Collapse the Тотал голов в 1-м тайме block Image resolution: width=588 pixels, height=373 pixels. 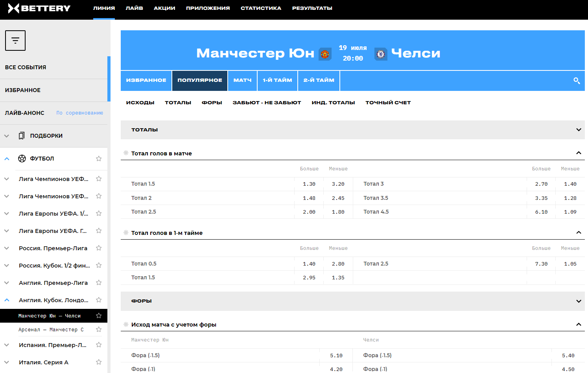(579, 232)
